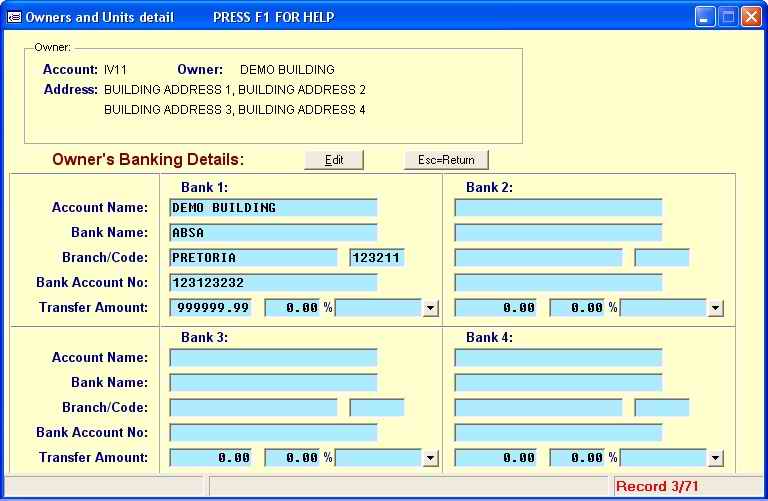The width and height of the screenshot is (768, 501).
Task: Click Bank 3 Bank Account No field
Action: tap(273, 432)
